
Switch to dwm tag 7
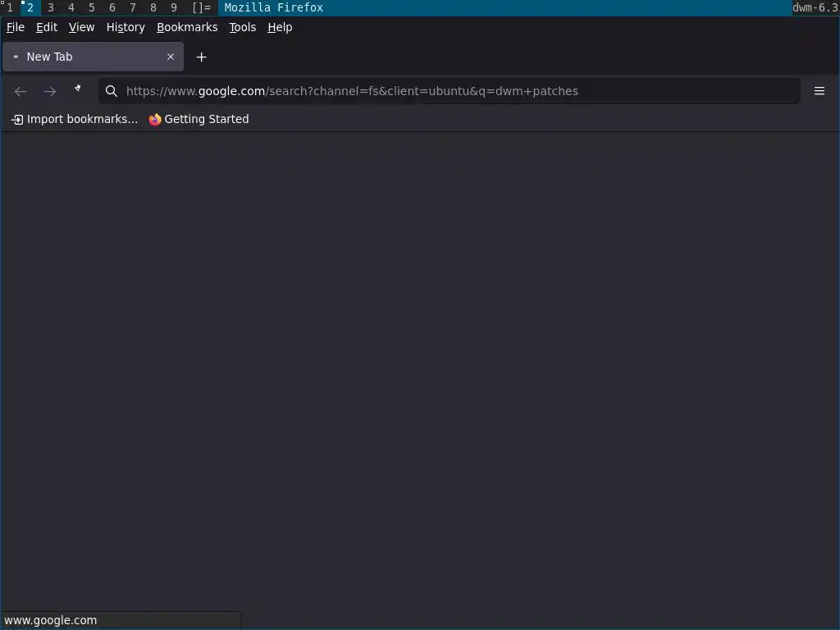coord(133,7)
